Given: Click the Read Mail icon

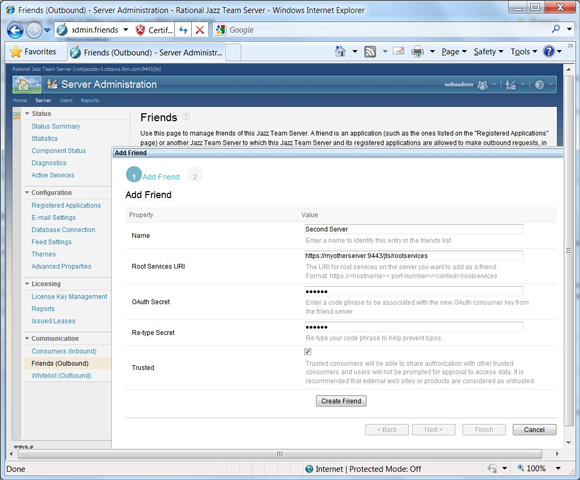Looking at the screenshot, I should pos(398,51).
